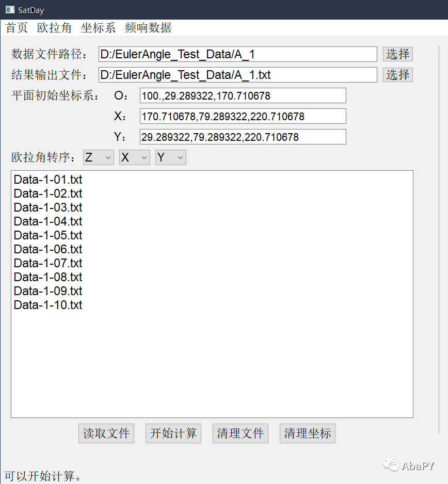The image size is (448, 484).
Task: Open the third Euler rotation axis dropdown showing Y
Action: [170, 157]
